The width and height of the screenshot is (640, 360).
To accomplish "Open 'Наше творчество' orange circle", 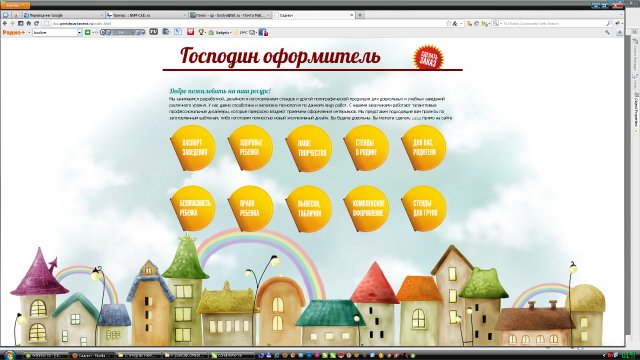I will [309, 148].
